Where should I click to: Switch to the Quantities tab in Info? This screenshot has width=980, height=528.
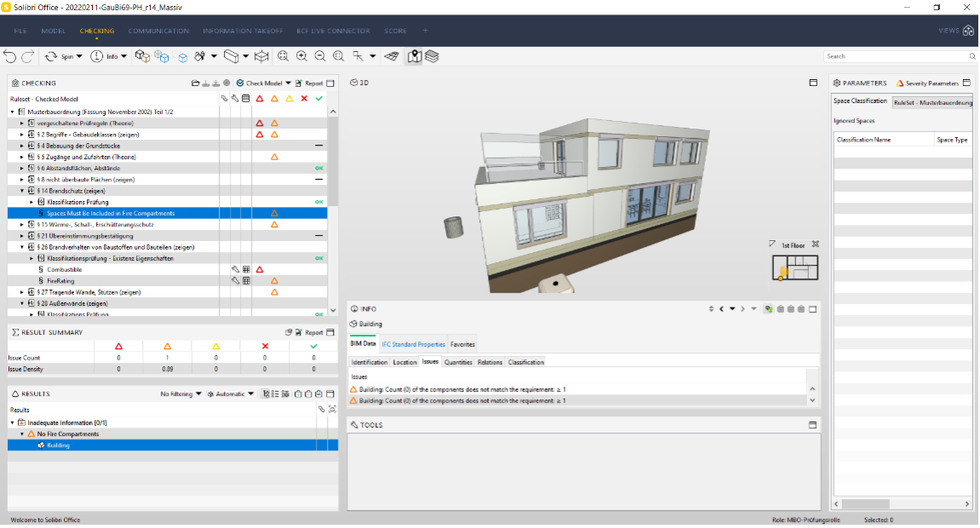tap(458, 362)
